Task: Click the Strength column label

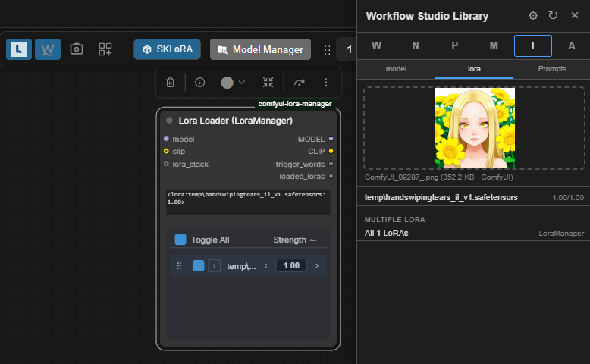Action: [x=290, y=240]
